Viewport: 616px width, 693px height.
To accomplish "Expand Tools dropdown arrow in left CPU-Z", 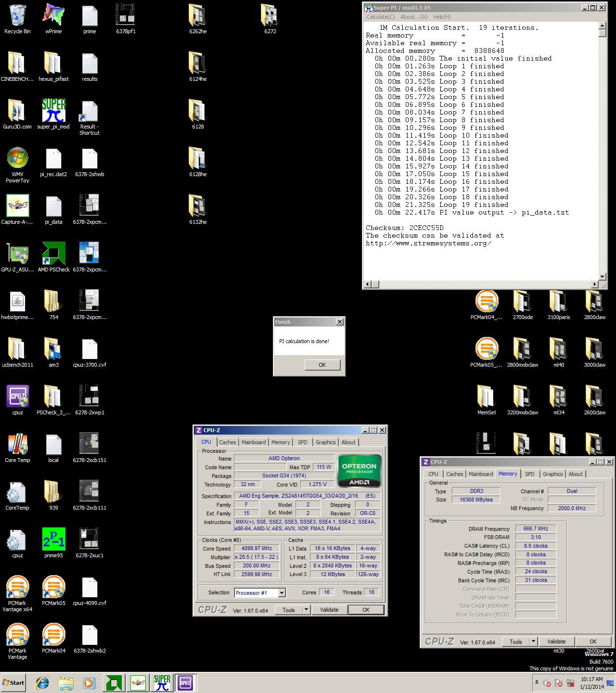I will [306, 610].
